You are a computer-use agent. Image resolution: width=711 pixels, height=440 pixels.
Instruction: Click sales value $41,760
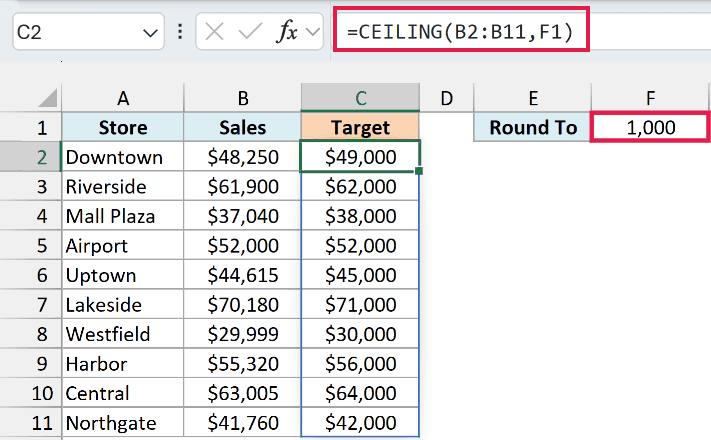pos(243,422)
